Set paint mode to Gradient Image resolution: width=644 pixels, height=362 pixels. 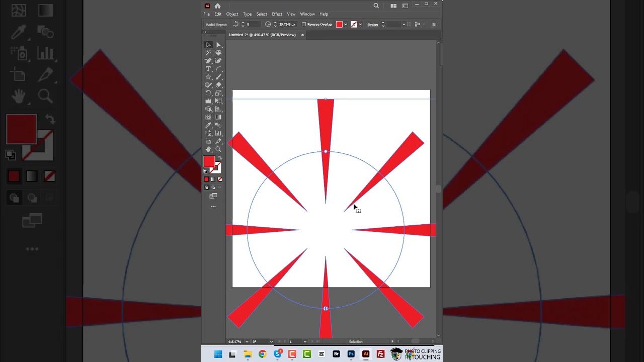(213, 179)
